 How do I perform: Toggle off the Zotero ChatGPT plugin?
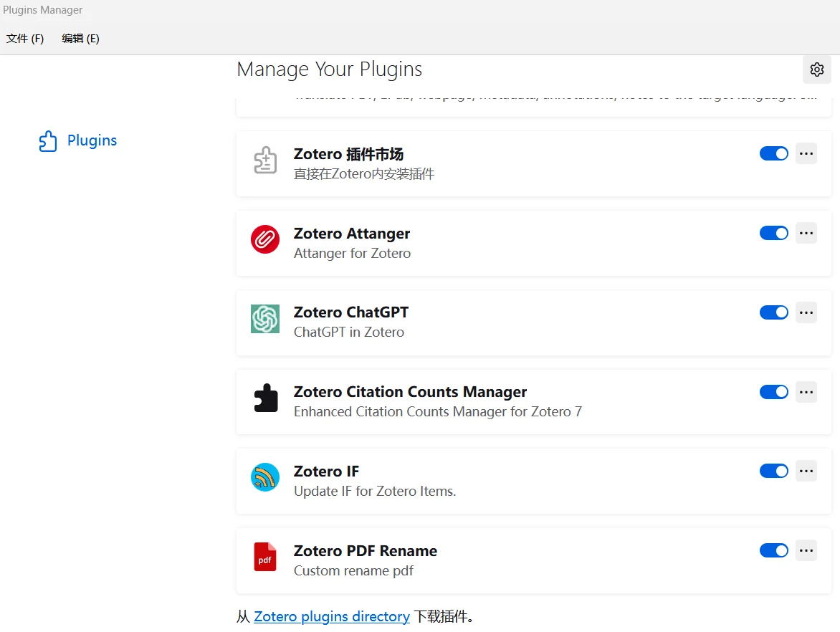point(773,312)
